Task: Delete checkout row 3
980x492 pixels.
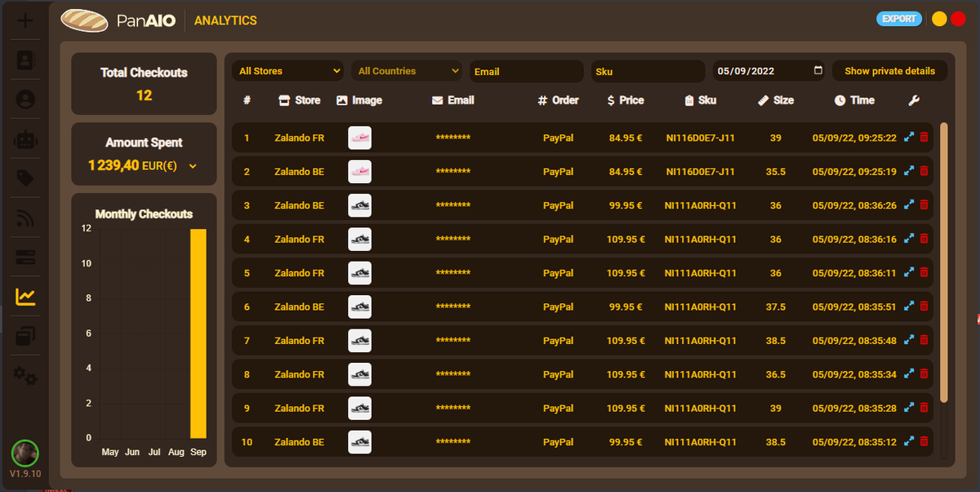Action: (924, 206)
